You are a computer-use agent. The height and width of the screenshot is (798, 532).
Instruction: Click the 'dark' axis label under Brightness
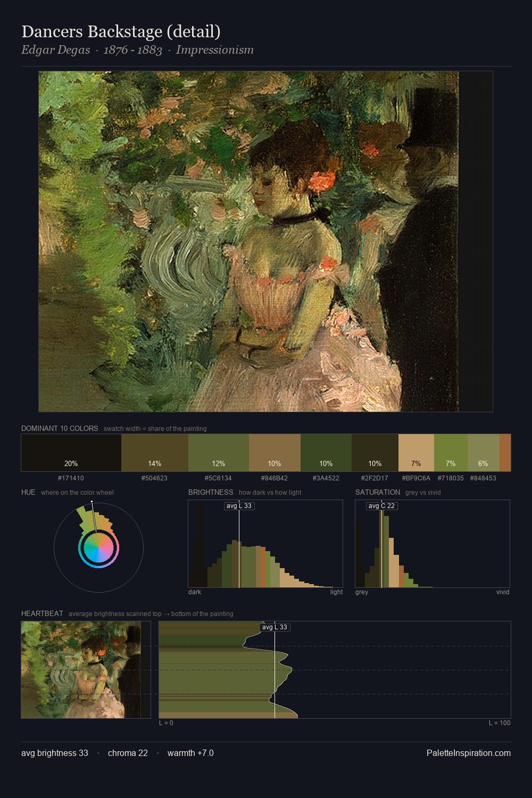click(195, 592)
